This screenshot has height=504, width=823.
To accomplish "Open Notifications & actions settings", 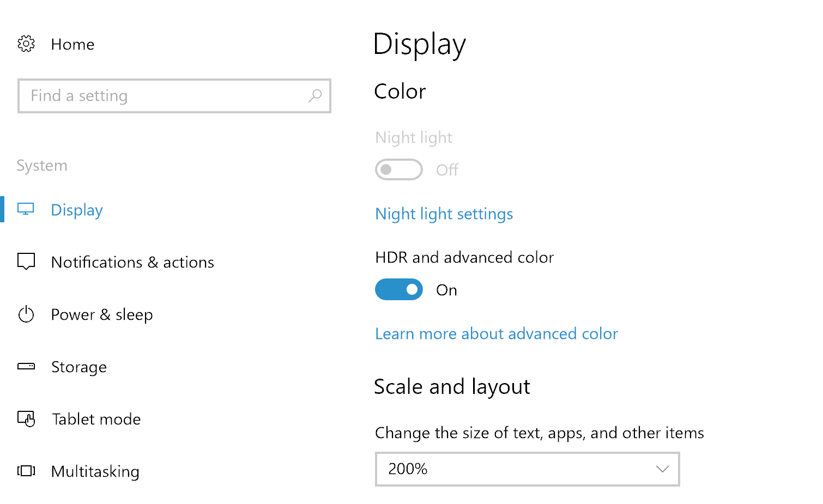I will pos(132,262).
